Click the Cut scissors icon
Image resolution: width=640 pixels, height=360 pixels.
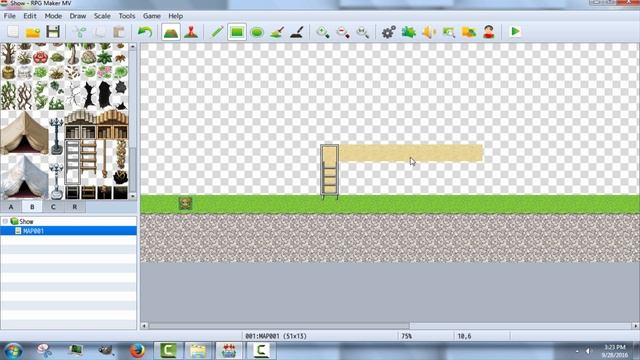click(x=79, y=32)
